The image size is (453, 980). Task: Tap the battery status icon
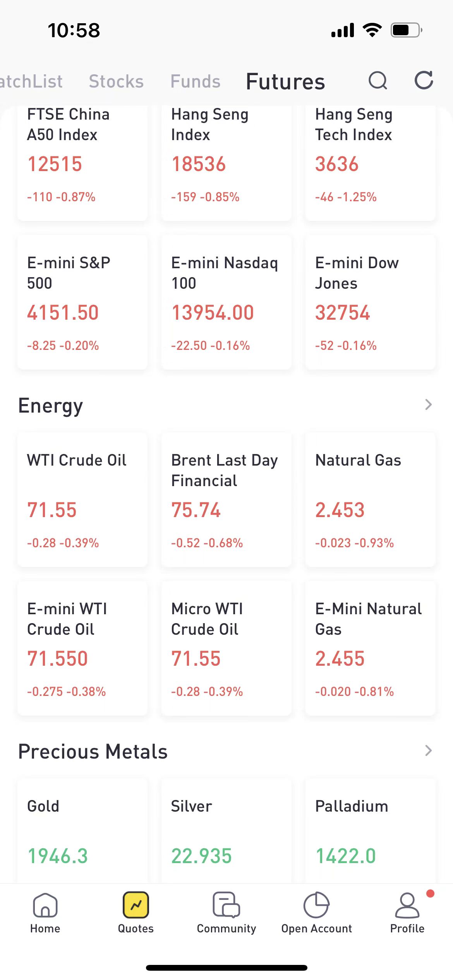pos(406,30)
